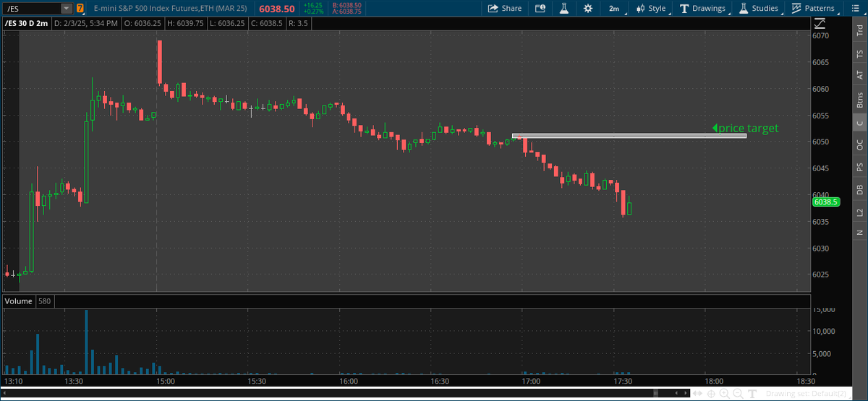Open the Style menu
Image resolution: width=868 pixels, height=401 pixels.
tap(651, 9)
